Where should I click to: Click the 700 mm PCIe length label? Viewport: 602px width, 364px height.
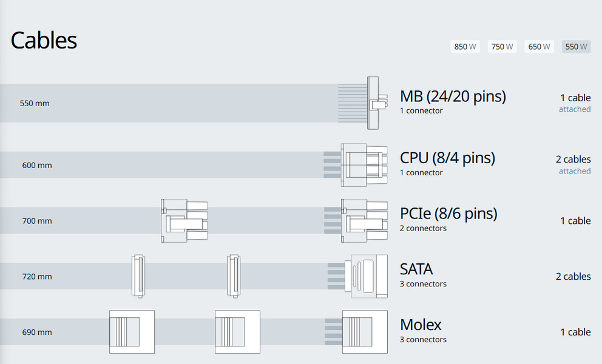pyautogui.click(x=37, y=221)
